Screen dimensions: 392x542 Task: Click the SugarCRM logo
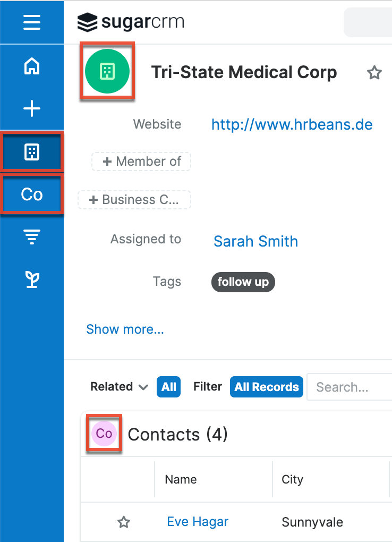pos(131,22)
